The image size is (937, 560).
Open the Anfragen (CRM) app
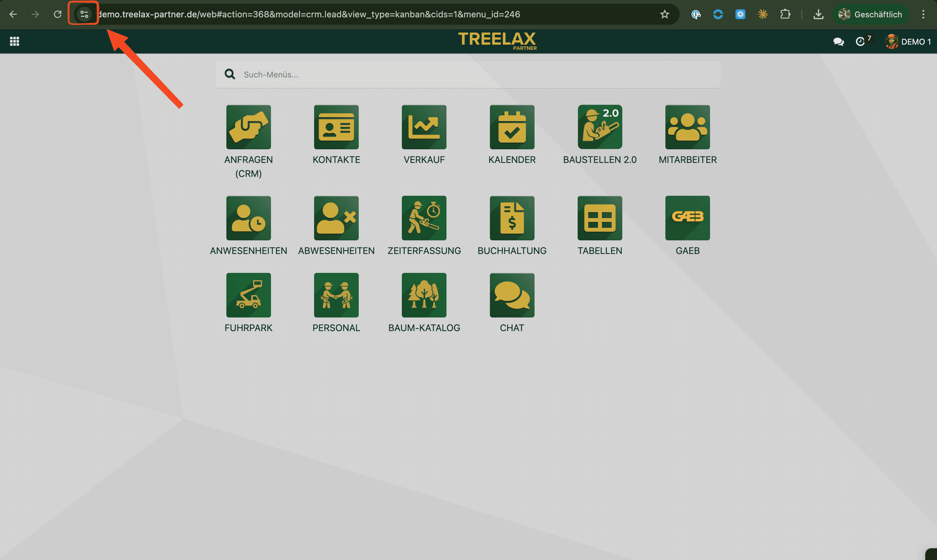pyautogui.click(x=248, y=127)
